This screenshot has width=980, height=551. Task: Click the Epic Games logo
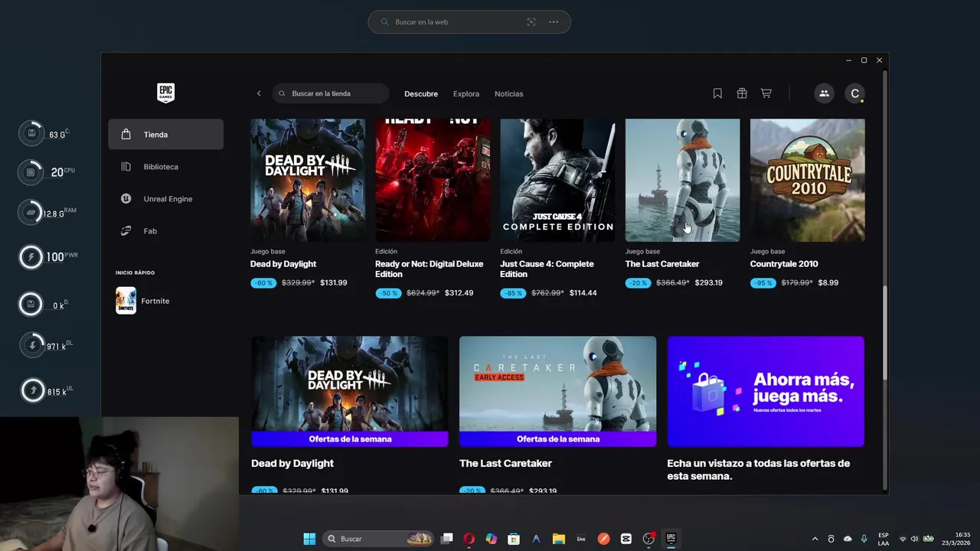coord(165,93)
